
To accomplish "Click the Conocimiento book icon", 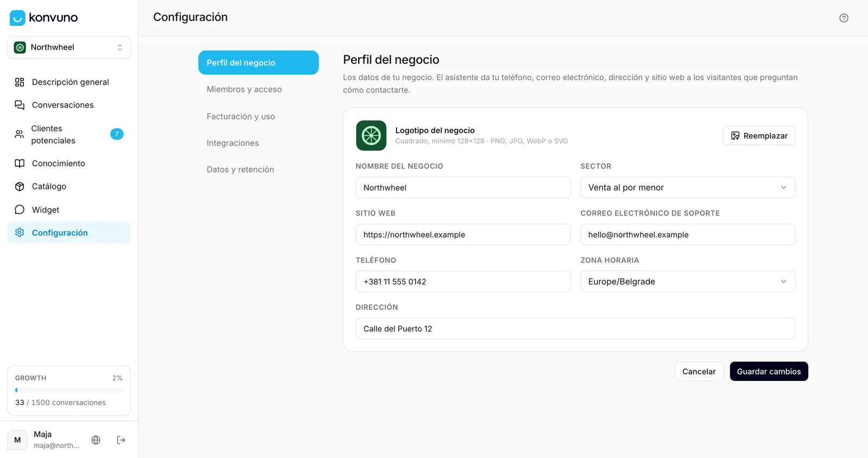I will [20, 163].
